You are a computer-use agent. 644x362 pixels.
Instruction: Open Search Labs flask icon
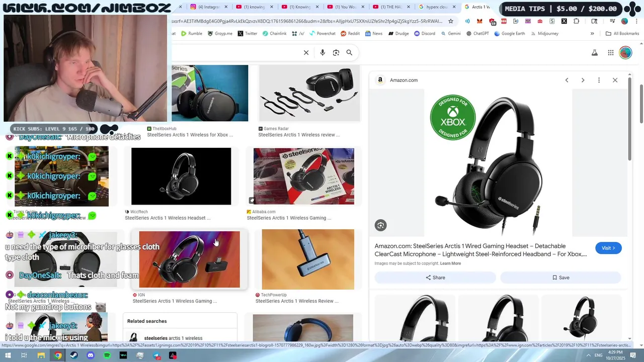click(x=595, y=53)
